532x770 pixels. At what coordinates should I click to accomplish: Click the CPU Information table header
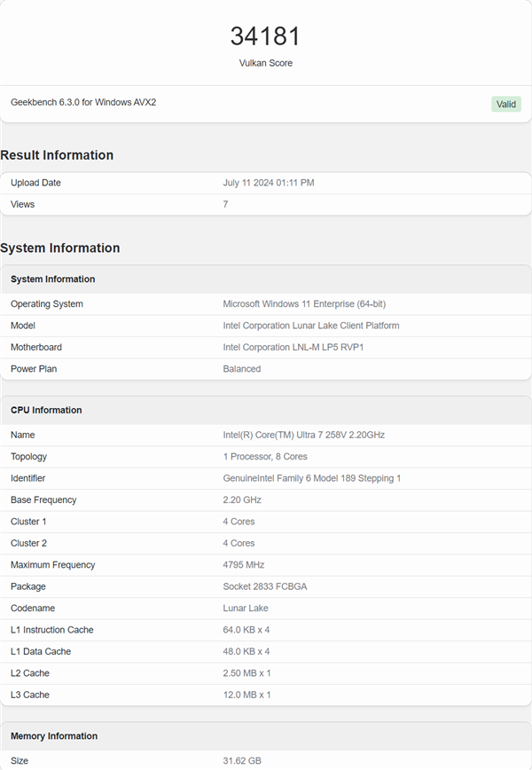coord(46,410)
